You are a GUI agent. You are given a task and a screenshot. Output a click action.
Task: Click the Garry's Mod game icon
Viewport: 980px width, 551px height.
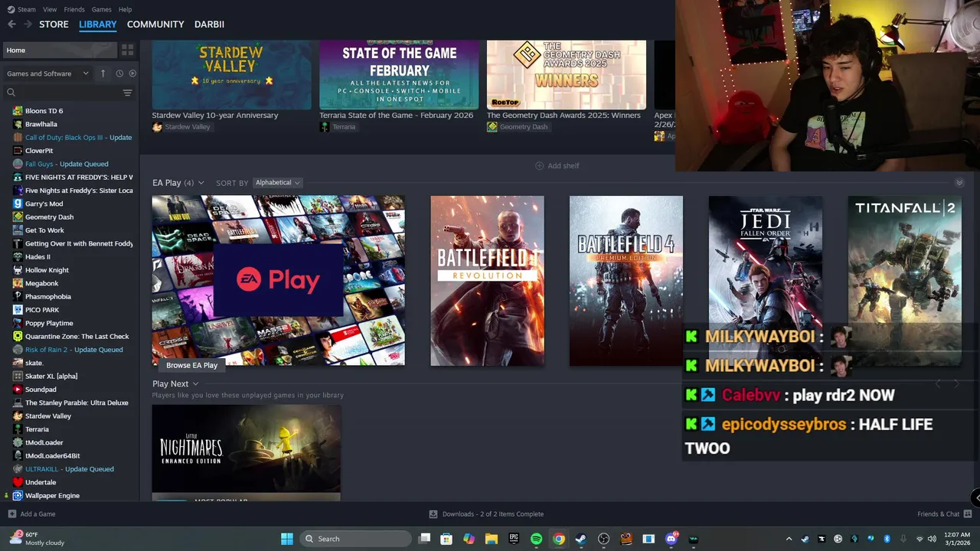click(18, 204)
